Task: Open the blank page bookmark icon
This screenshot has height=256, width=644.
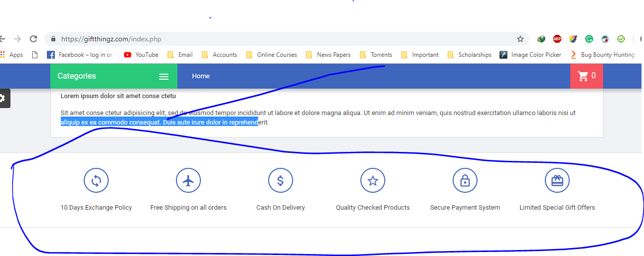Action: click(x=35, y=55)
